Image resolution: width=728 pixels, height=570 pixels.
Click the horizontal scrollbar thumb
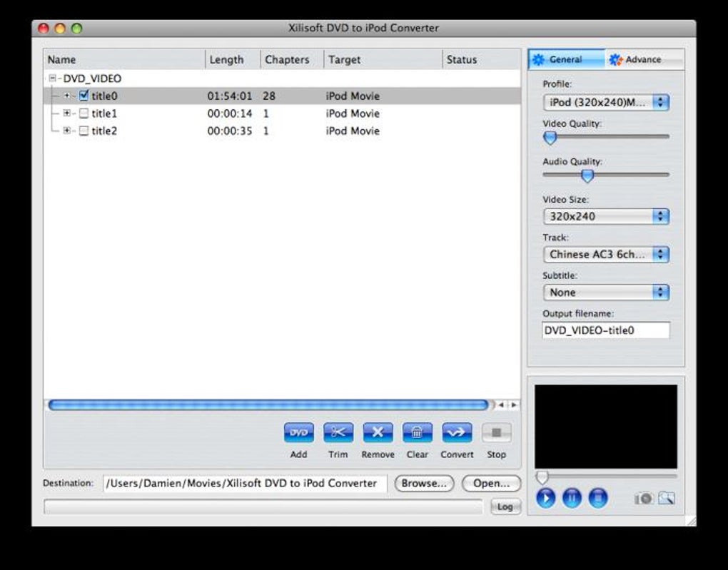point(268,405)
